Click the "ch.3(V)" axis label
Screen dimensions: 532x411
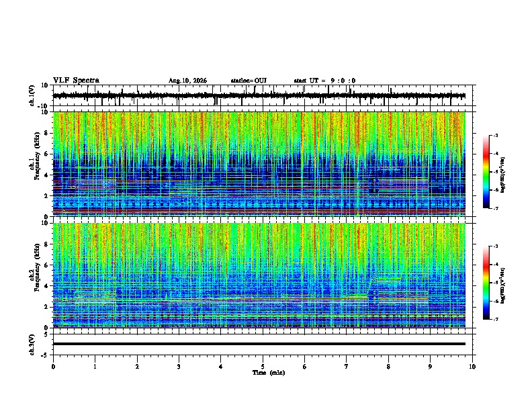click(x=32, y=345)
